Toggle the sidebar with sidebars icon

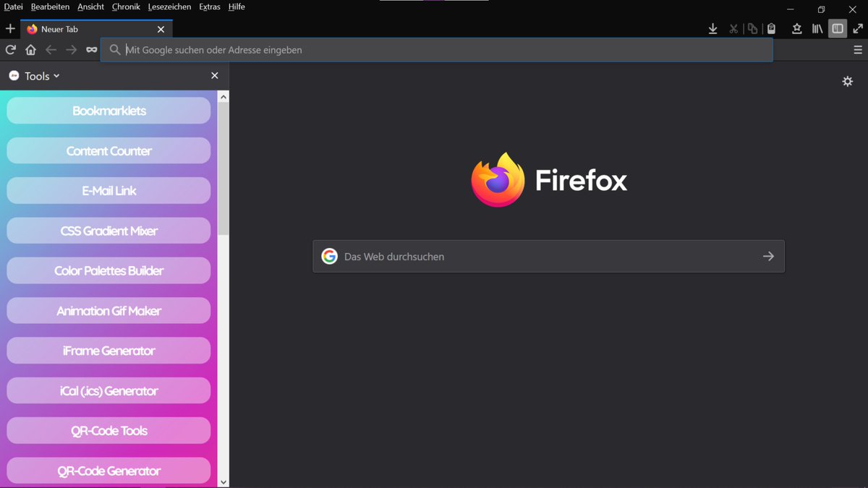[838, 29]
